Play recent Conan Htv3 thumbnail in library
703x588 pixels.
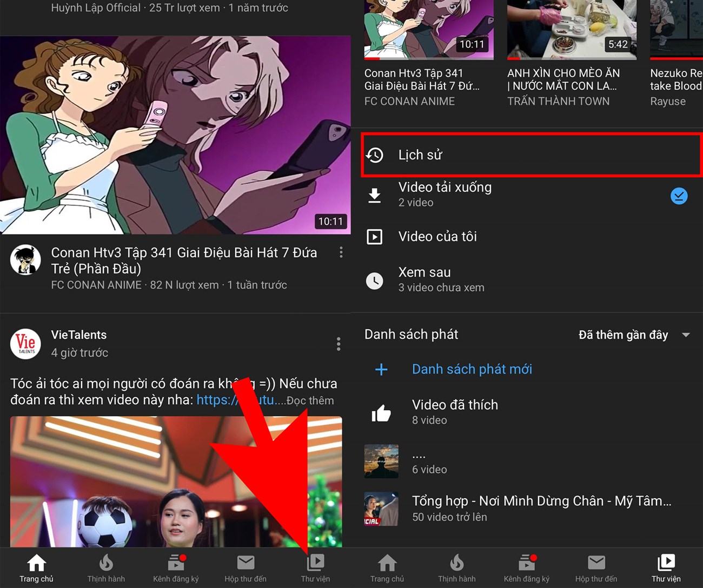pyautogui.click(x=429, y=29)
